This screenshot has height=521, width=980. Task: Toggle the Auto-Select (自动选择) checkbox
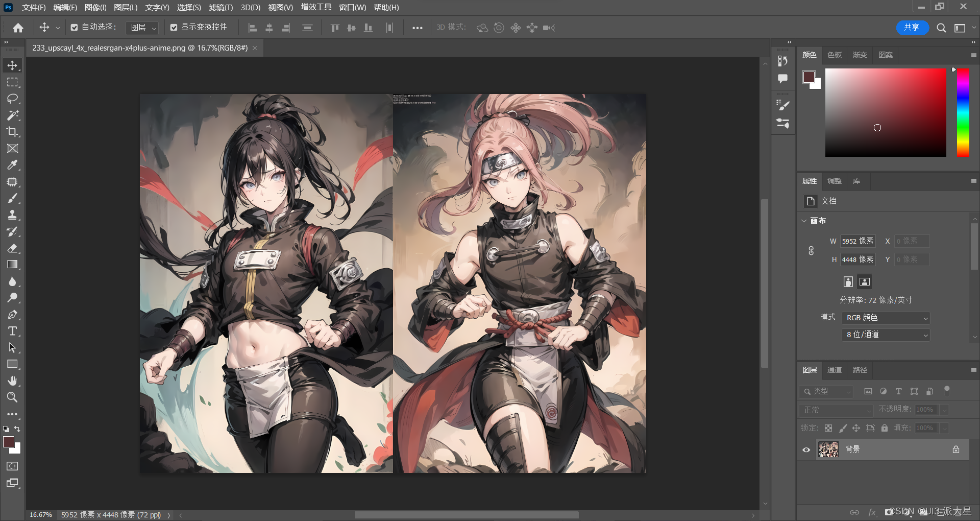tap(75, 28)
